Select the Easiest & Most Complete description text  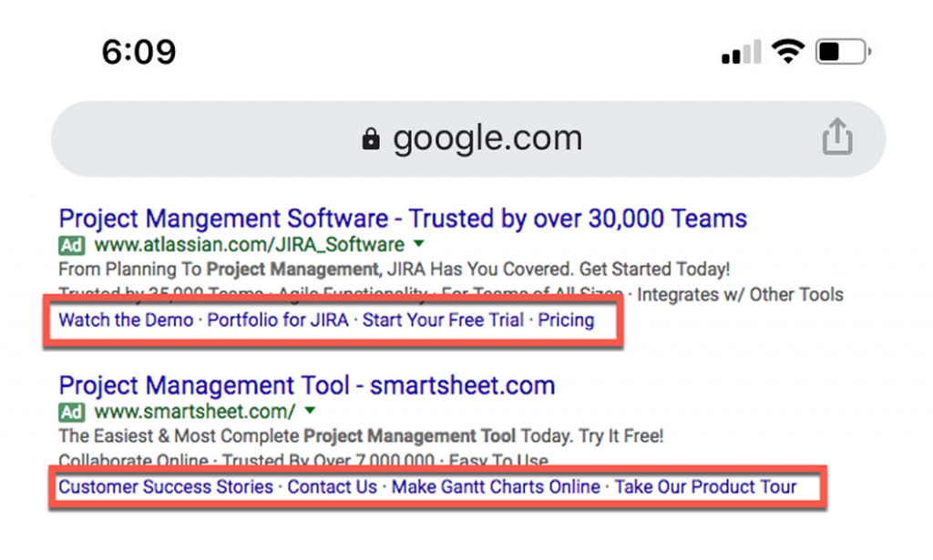pyautogui.click(x=361, y=436)
